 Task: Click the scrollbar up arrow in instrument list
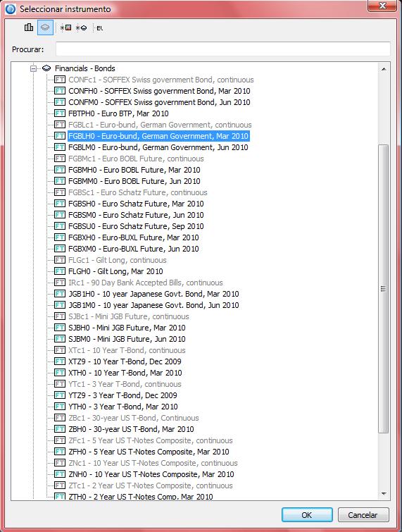[384, 69]
